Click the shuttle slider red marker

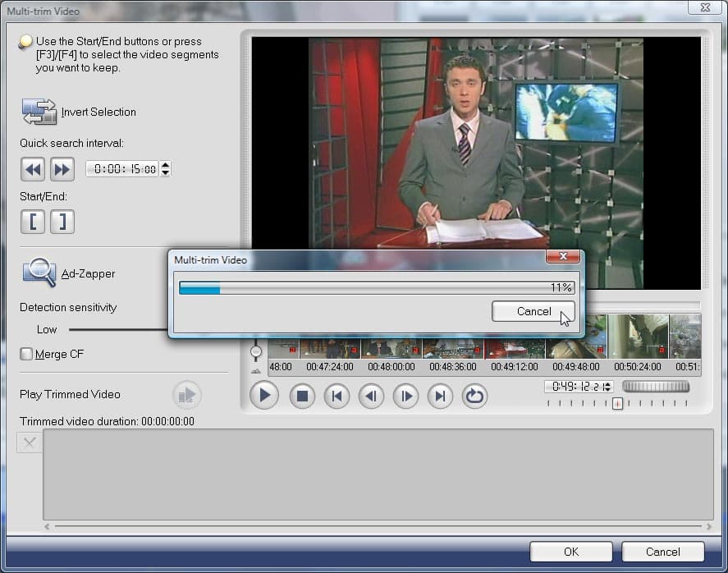point(617,404)
